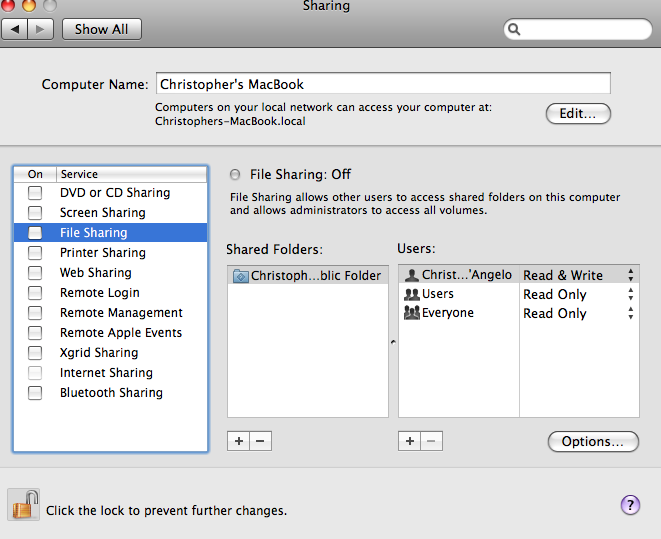The image size is (661, 539).
Task: Click the Computer Name text field
Action: 383,83
